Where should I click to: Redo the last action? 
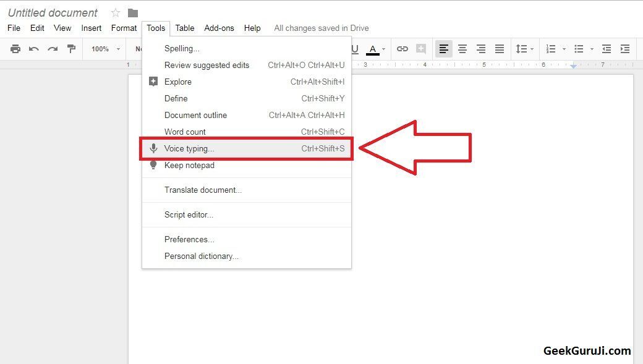53,49
